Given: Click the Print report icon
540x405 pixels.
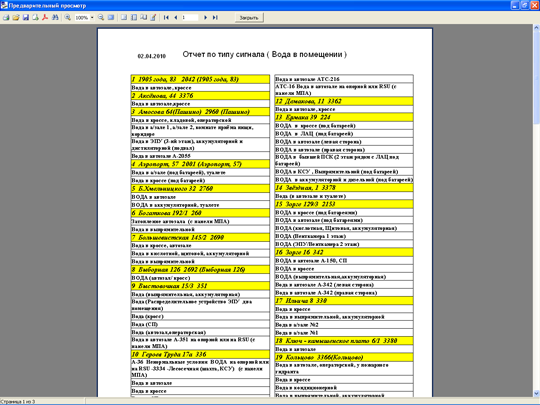Looking at the screenshot, I should click(6, 17).
